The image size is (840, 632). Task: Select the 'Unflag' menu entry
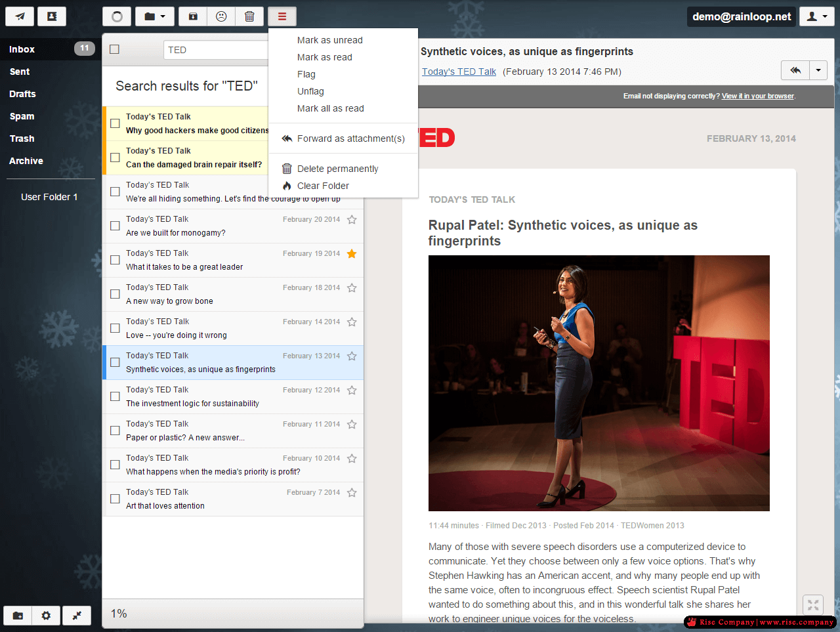point(343,91)
